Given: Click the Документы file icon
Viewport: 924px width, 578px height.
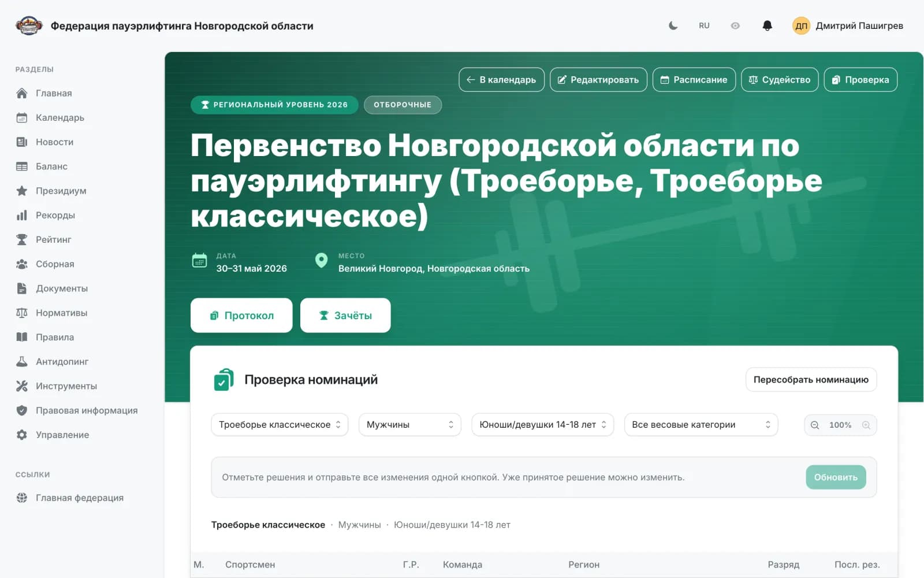Looking at the screenshot, I should (22, 288).
